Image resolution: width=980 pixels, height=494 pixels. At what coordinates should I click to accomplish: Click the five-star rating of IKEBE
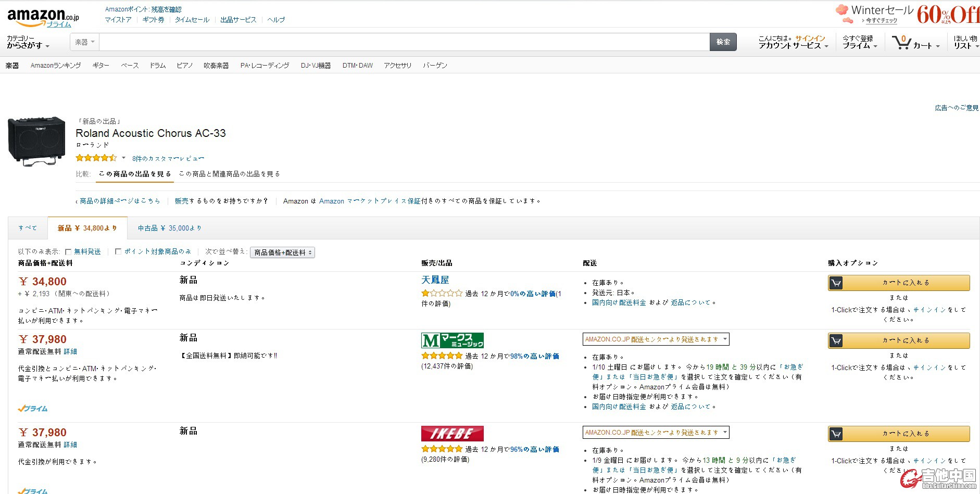click(442, 449)
